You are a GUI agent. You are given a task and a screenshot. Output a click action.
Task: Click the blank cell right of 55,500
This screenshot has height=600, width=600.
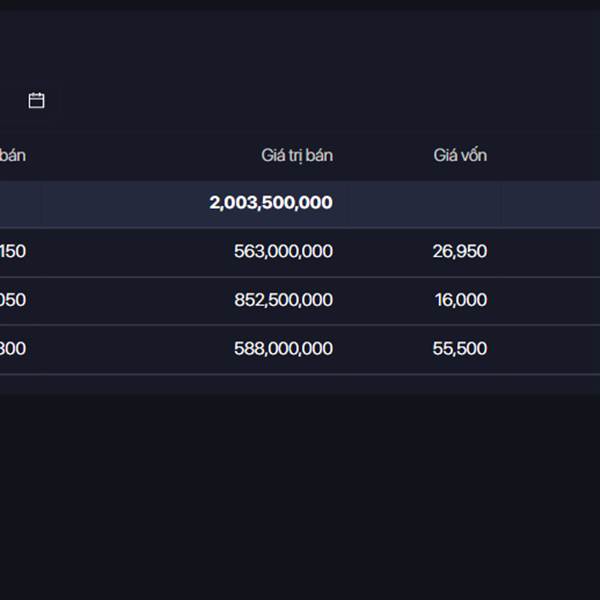(550, 349)
